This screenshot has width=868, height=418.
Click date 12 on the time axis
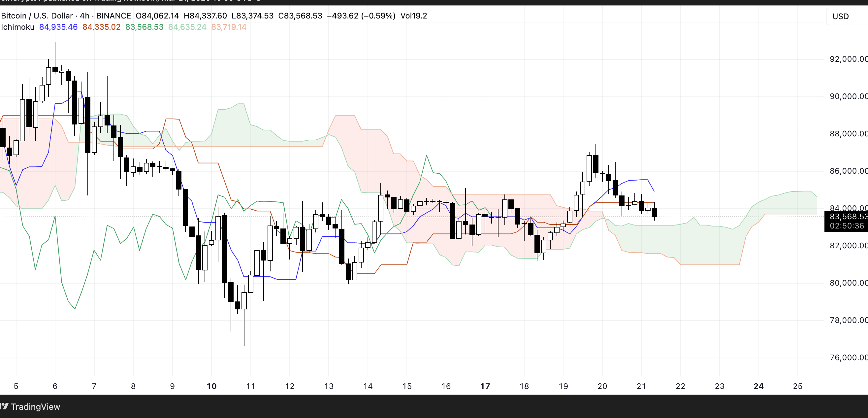(289, 386)
